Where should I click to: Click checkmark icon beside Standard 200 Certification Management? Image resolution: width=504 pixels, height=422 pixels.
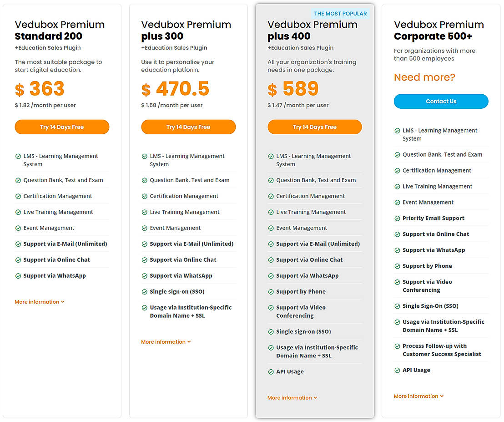click(x=18, y=196)
